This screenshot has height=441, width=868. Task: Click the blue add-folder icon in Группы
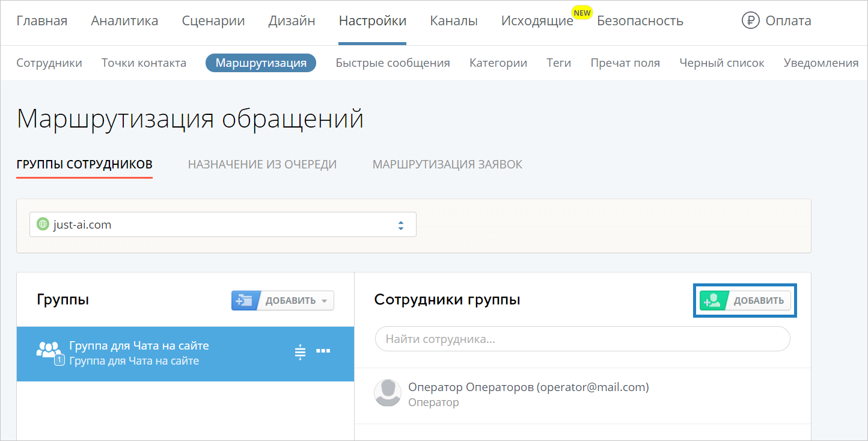coord(245,301)
